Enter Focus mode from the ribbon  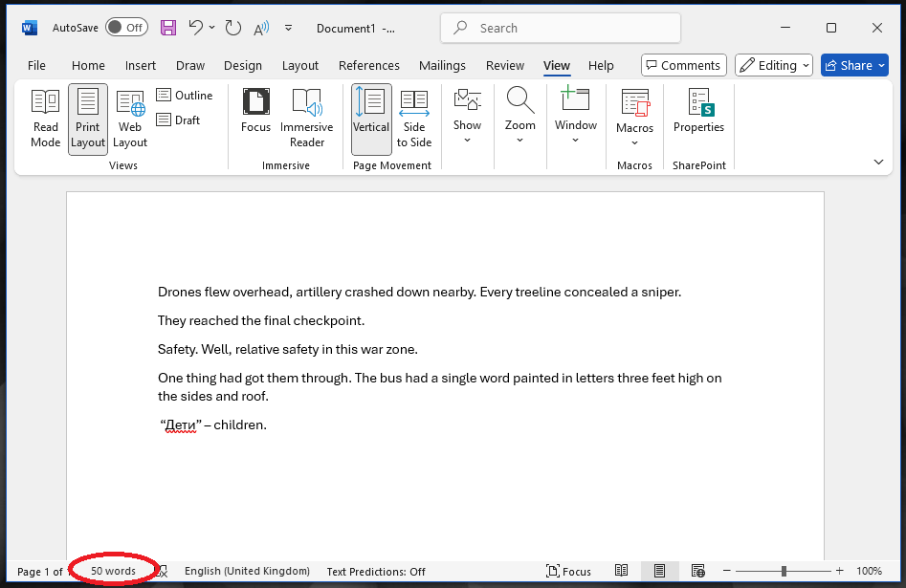pyautogui.click(x=255, y=112)
